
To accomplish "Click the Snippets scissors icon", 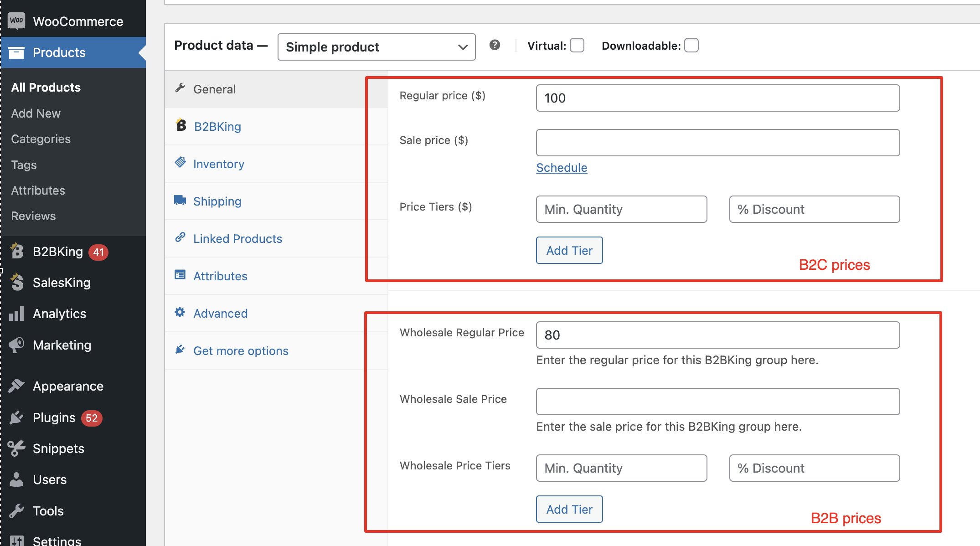I will tap(16, 448).
